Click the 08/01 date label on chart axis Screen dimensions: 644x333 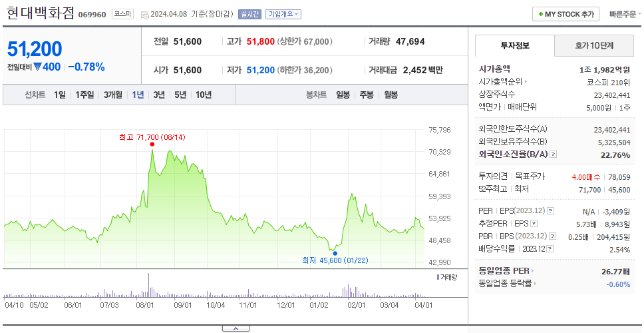(145, 306)
